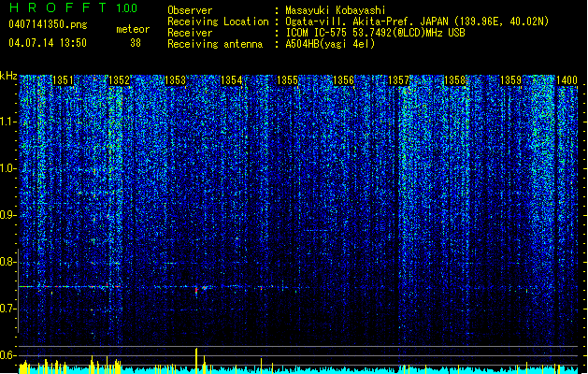Click the HROFFT 1.0.0 title text
The height and width of the screenshot is (374, 588).
tap(73, 7)
